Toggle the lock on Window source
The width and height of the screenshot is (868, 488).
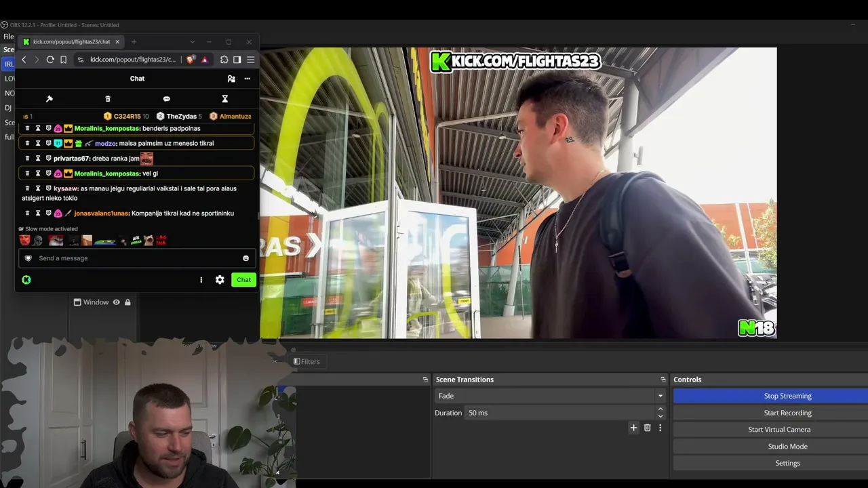click(127, 302)
